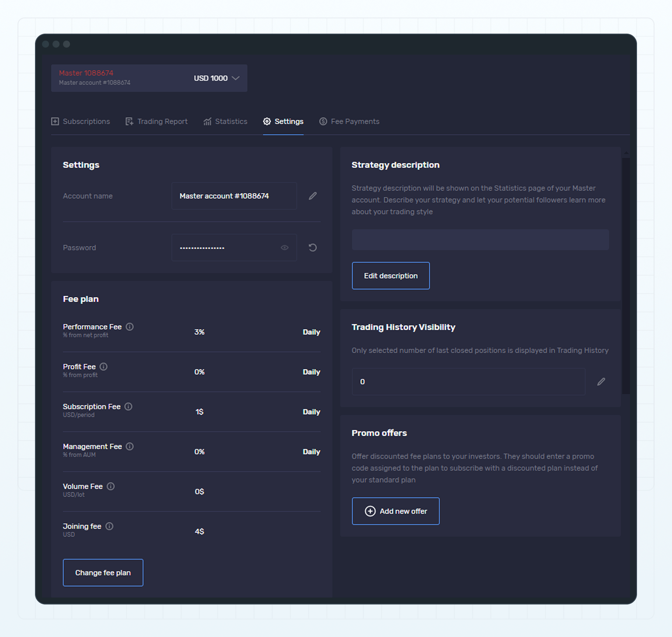
Task: Open the Subscriptions tab
Action: click(80, 122)
